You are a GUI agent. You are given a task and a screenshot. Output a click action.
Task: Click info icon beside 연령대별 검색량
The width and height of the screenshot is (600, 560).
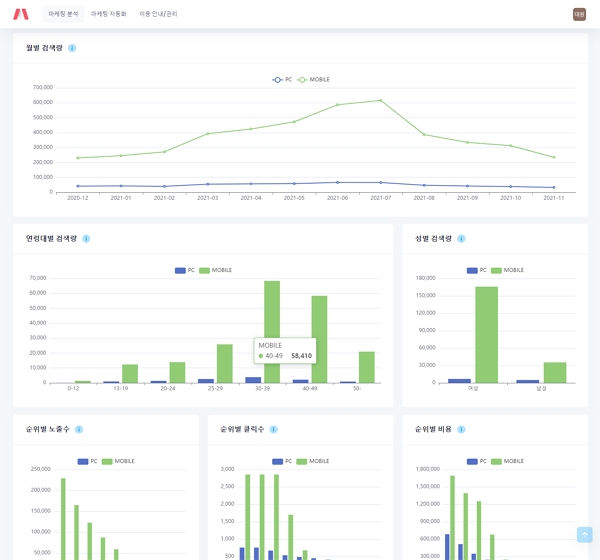pyautogui.click(x=86, y=239)
